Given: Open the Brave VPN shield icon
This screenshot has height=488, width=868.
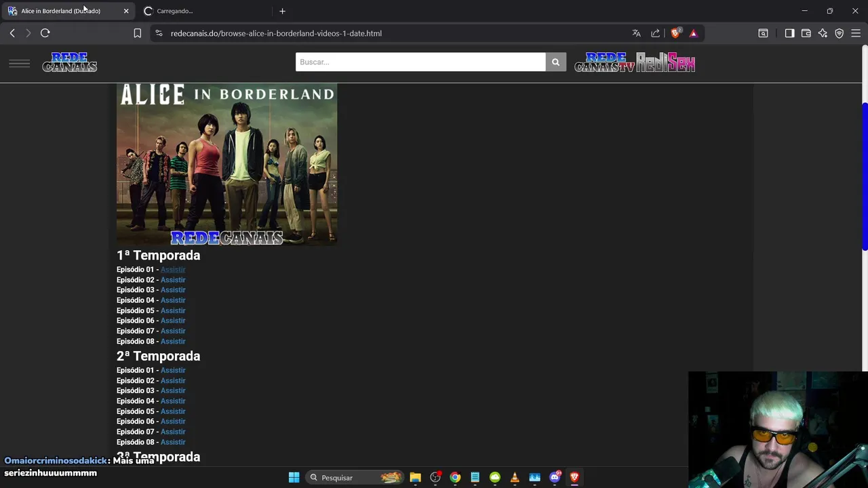Looking at the screenshot, I should [839, 33].
